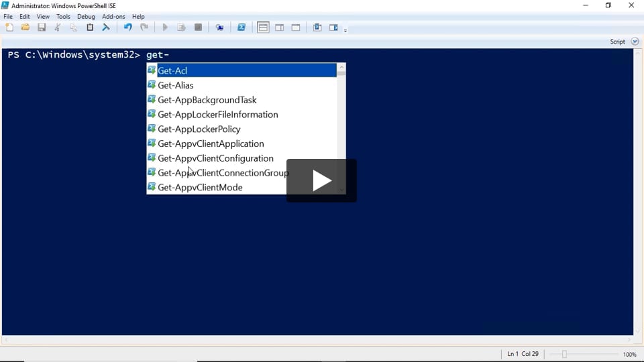Click the Save script icon
644x362 pixels.
pos(42,27)
